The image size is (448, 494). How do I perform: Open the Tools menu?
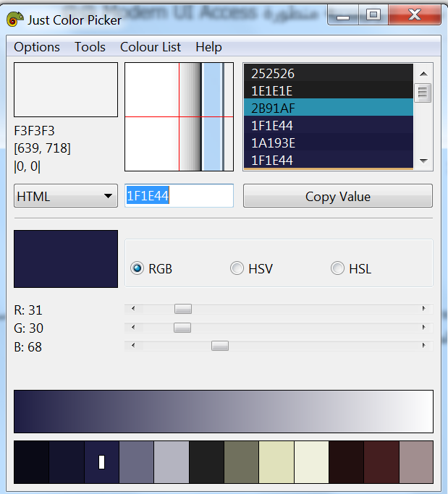click(90, 47)
